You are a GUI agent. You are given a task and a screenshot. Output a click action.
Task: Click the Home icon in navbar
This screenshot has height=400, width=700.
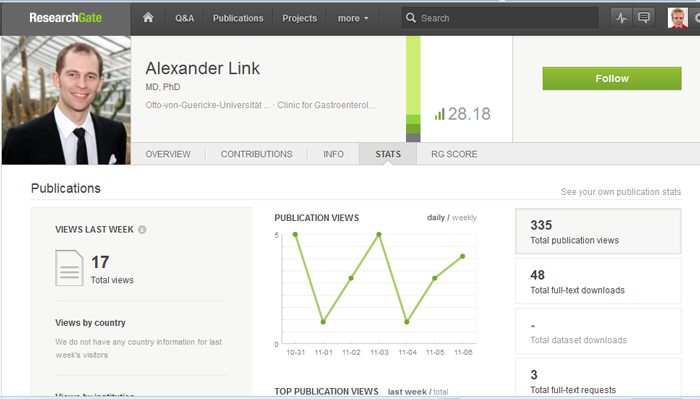148,18
